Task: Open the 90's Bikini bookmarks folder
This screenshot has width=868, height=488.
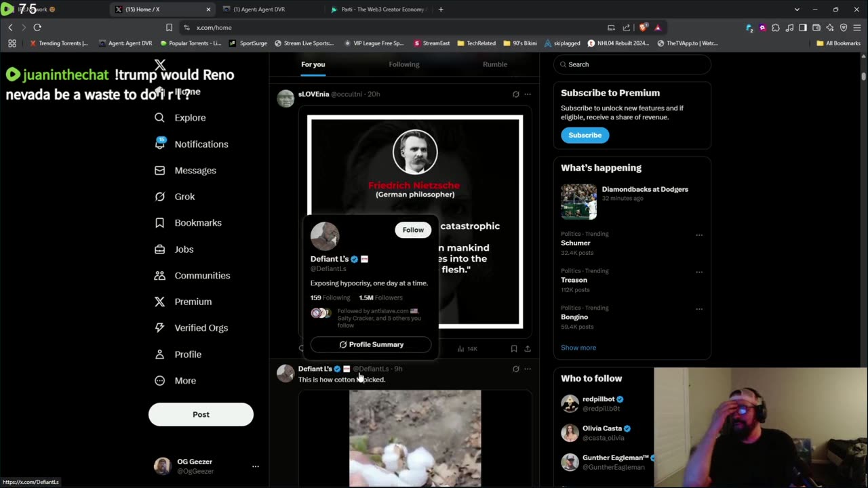Action: point(520,43)
